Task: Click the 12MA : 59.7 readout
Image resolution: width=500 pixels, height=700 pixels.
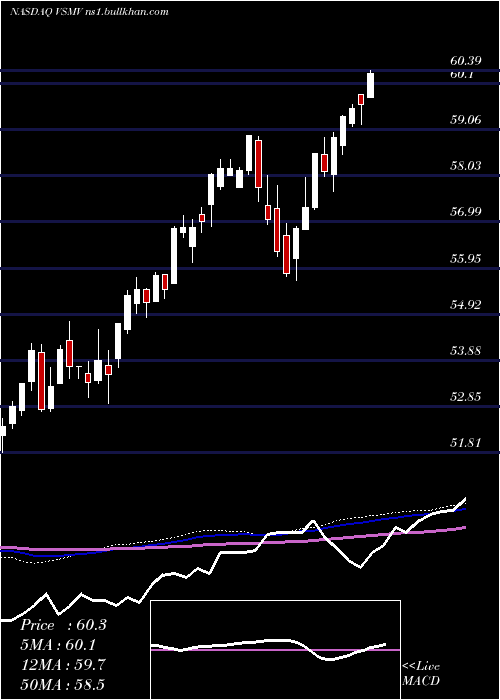Action: 63,665
